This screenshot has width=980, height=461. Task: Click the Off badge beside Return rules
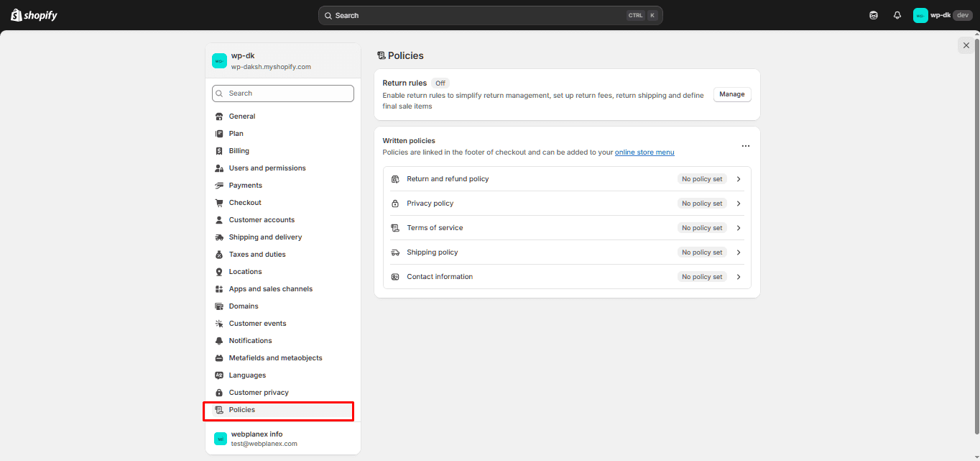pos(440,83)
